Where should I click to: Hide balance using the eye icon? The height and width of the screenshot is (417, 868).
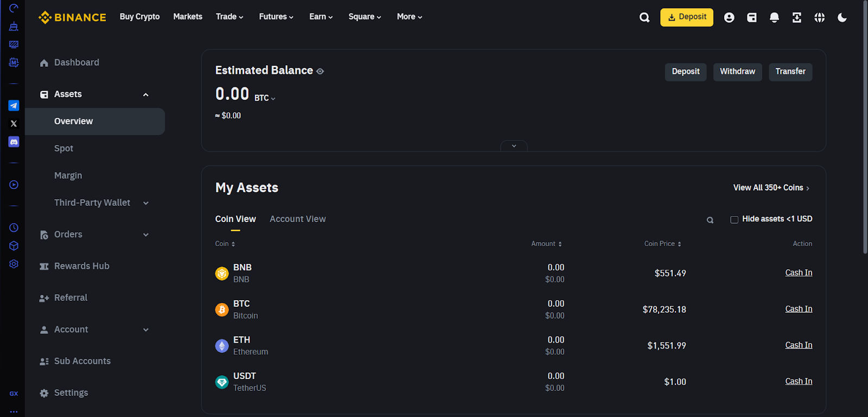point(320,71)
